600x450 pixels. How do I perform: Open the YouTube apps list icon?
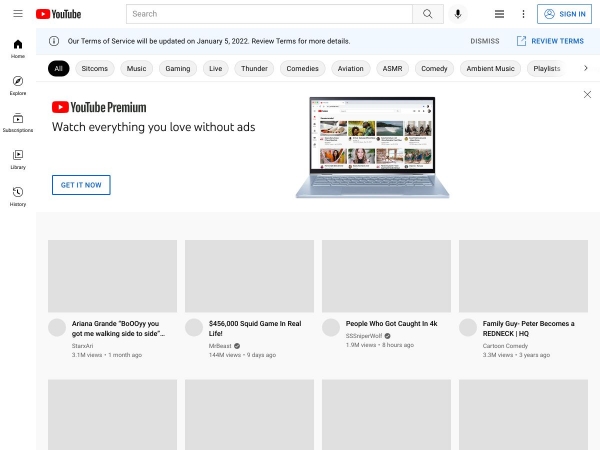(499, 14)
